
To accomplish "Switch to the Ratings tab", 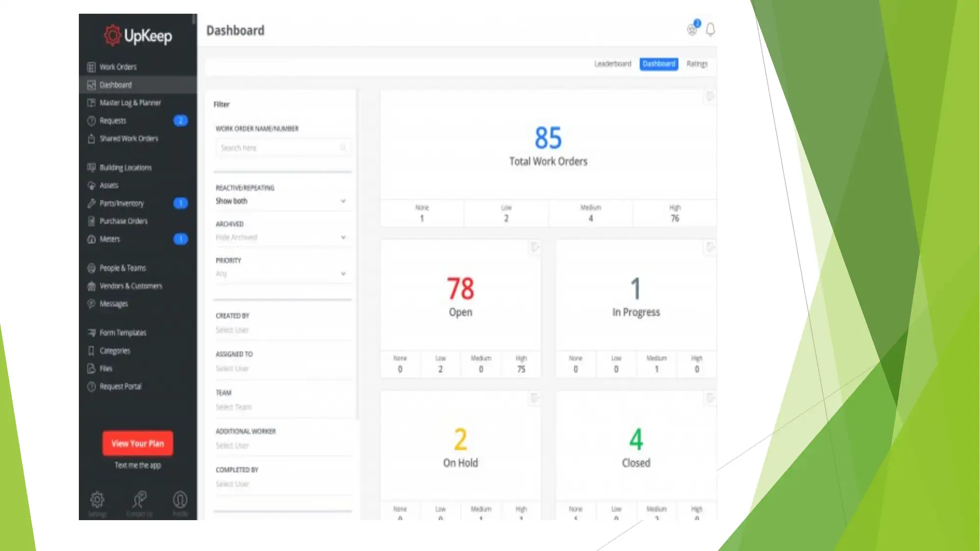I will pos(697,64).
